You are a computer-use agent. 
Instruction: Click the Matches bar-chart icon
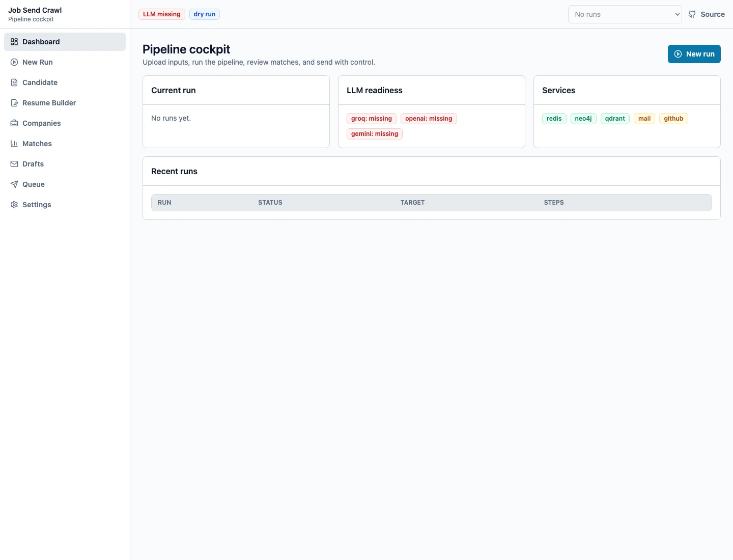(x=14, y=144)
